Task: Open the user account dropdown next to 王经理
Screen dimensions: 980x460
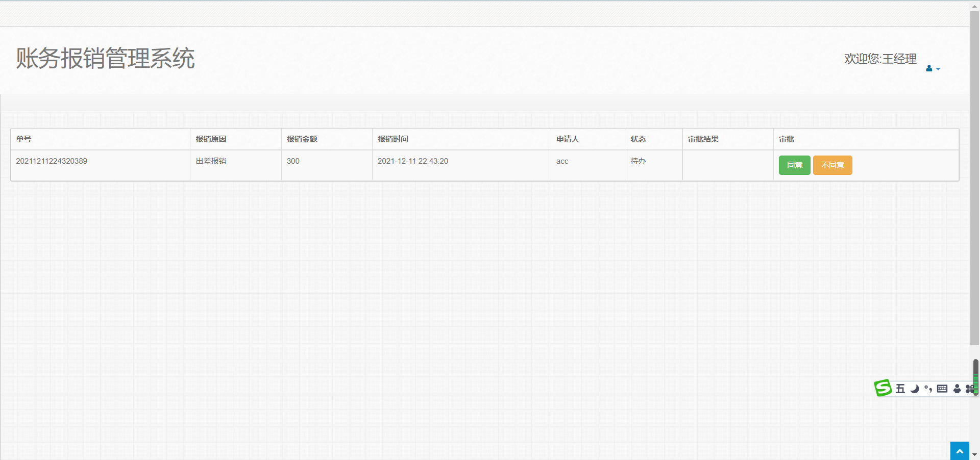Action: [933, 68]
